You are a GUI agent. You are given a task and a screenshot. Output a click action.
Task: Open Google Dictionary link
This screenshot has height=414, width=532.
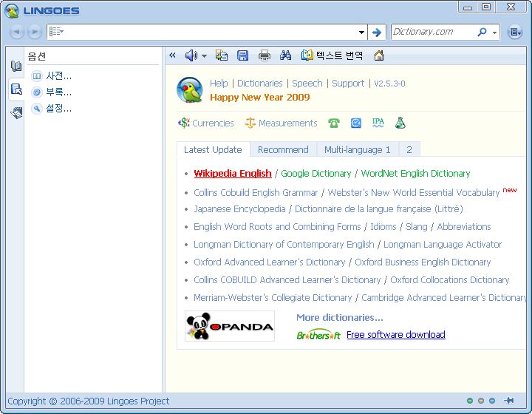(316, 174)
